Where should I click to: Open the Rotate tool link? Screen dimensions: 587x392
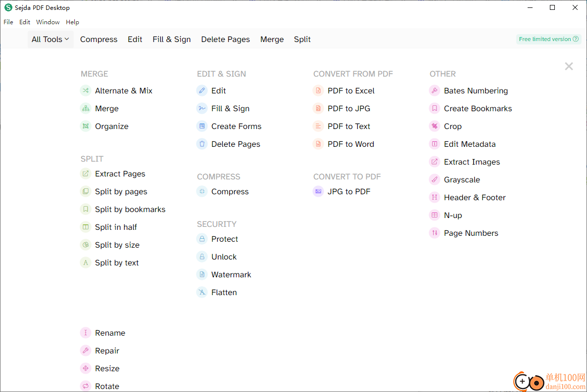(107, 386)
